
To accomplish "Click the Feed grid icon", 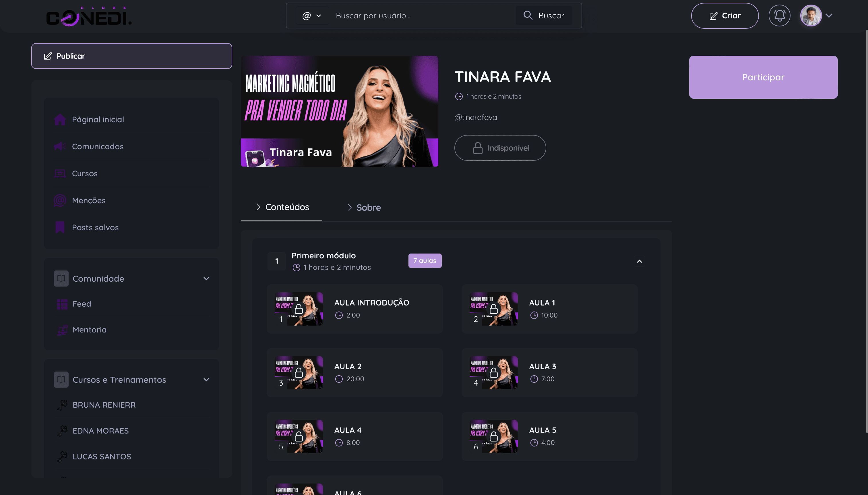I will tap(62, 304).
